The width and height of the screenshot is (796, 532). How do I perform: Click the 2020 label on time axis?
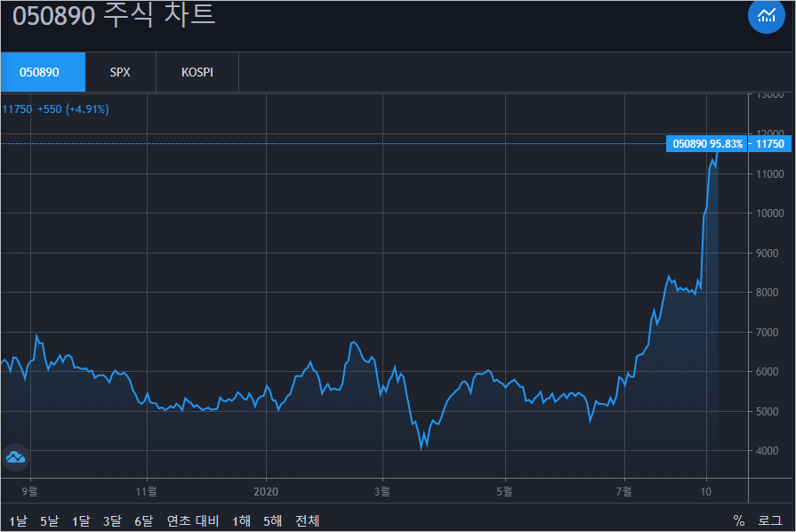pos(266,491)
